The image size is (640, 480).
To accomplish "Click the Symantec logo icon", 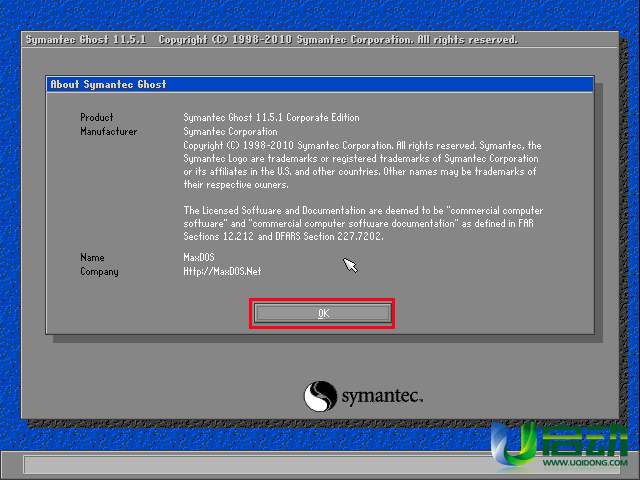I will [320, 396].
